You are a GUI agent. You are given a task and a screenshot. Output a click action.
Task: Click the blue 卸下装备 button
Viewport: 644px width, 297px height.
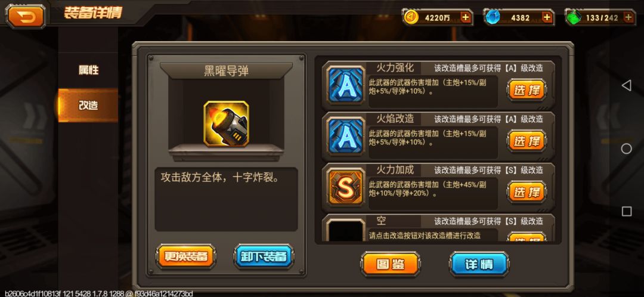[x=264, y=256]
